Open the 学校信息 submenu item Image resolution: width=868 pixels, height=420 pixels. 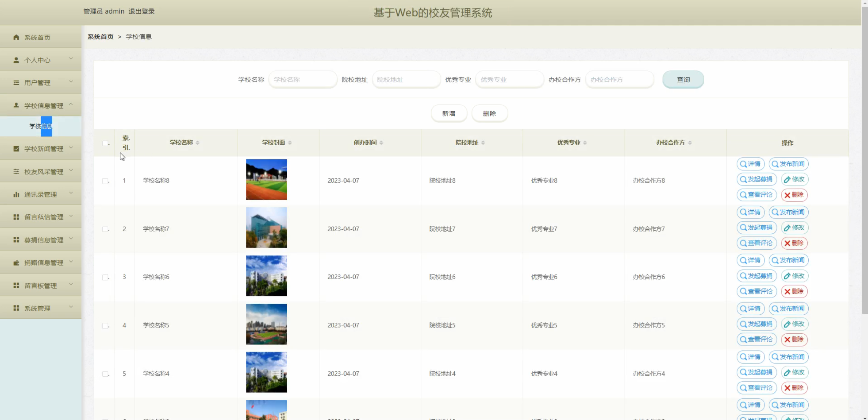click(x=41, y=126)
